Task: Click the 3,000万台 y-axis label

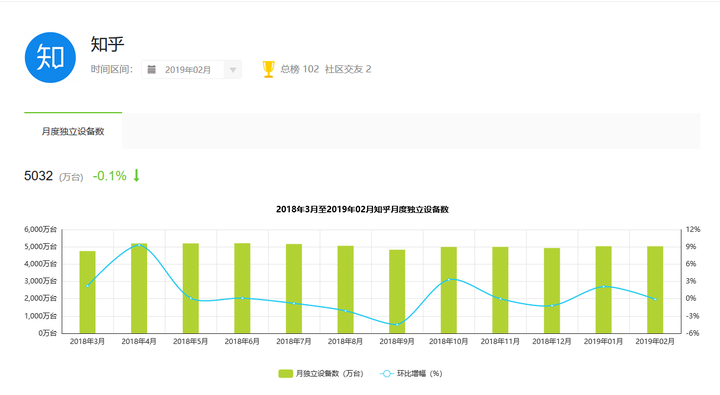Action: click(x=41, y=281)
